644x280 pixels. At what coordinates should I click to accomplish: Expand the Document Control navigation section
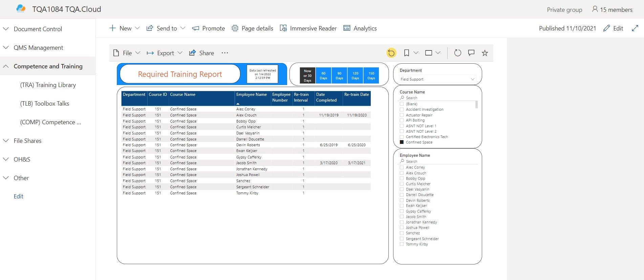(6, 29)
